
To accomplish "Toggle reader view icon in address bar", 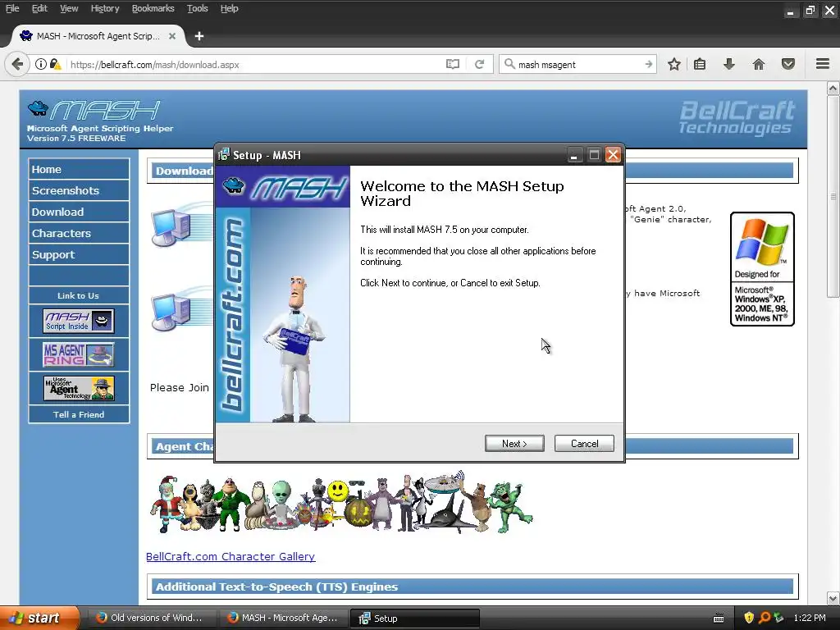I will click(453, 64).
